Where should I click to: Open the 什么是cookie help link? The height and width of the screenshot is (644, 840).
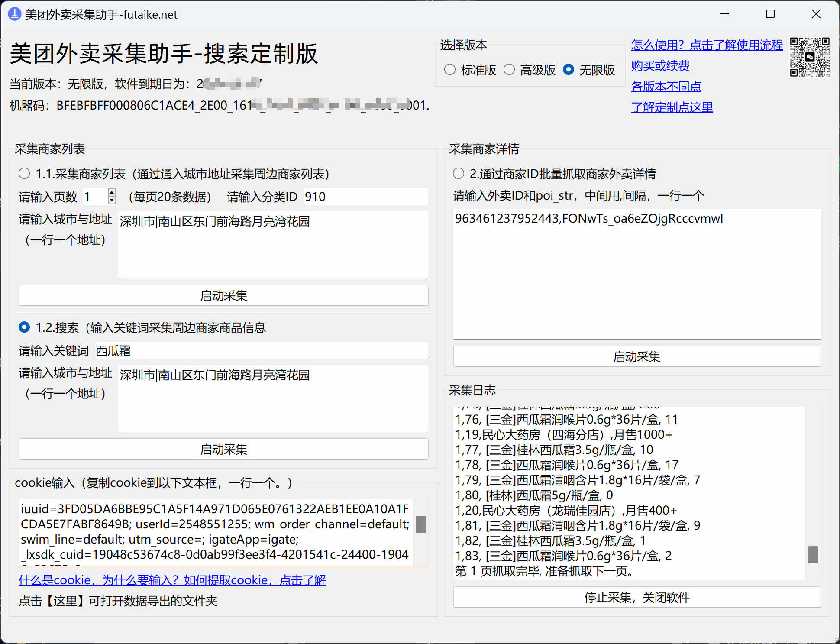(172, 580)
